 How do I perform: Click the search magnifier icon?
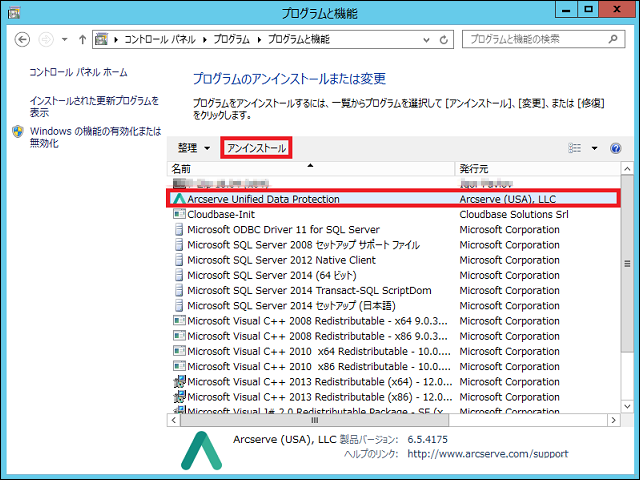pos(613,39)
